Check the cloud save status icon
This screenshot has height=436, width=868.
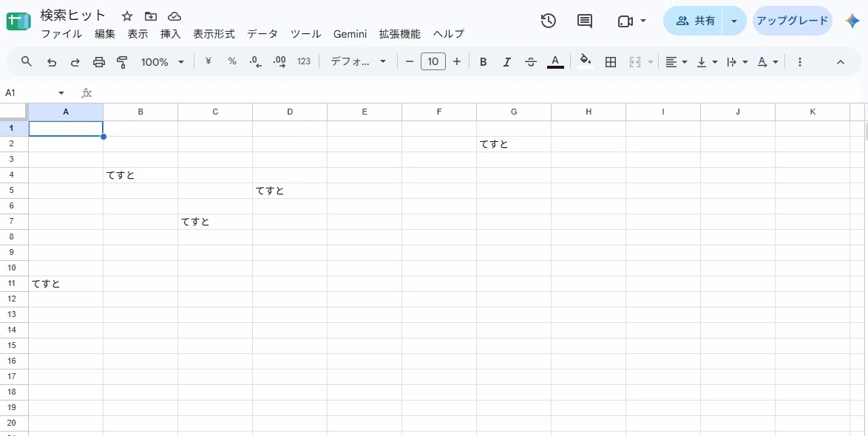[x=174, y=16]
